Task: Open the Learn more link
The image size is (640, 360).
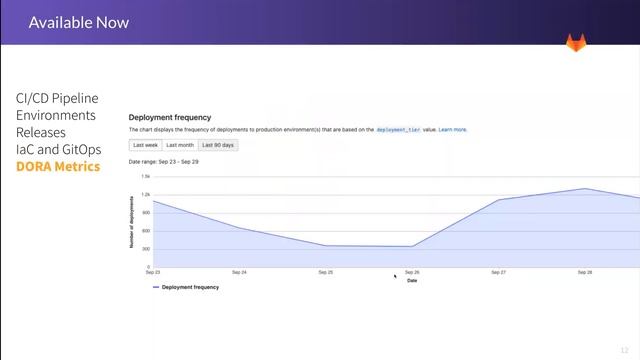Action: (453, 130)
